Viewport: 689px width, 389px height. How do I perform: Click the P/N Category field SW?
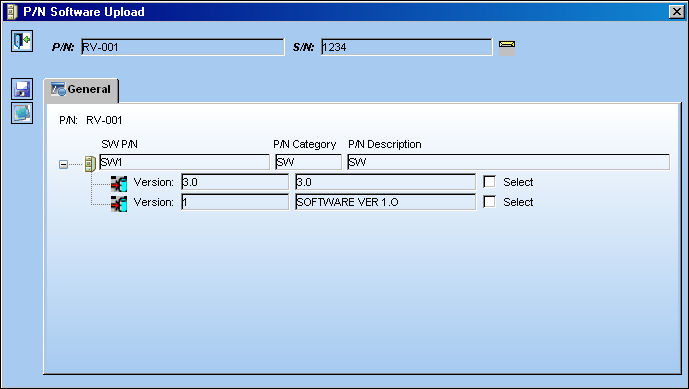(x=308, y=162)
